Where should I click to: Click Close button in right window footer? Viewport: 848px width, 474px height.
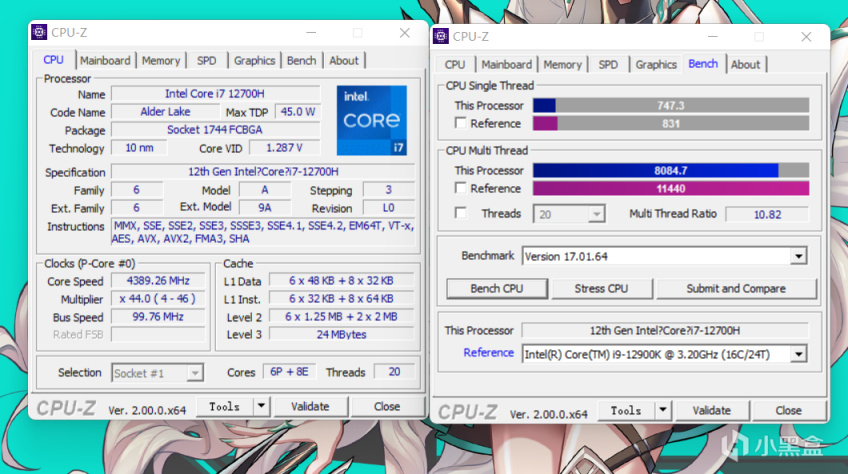[x=789, y=411]
